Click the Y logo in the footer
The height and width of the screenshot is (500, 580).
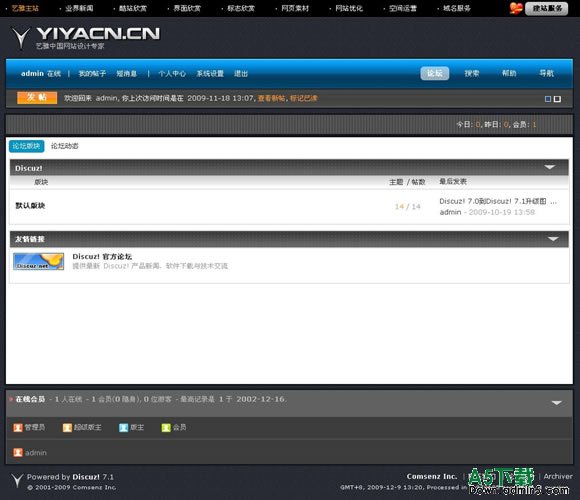pos(17,480)
